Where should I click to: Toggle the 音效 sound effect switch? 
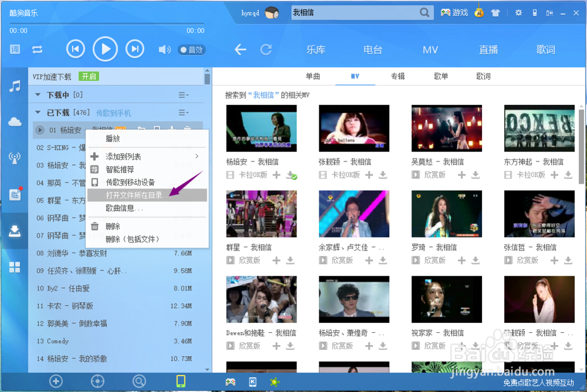pyautogui.click(x=191, y=49)
